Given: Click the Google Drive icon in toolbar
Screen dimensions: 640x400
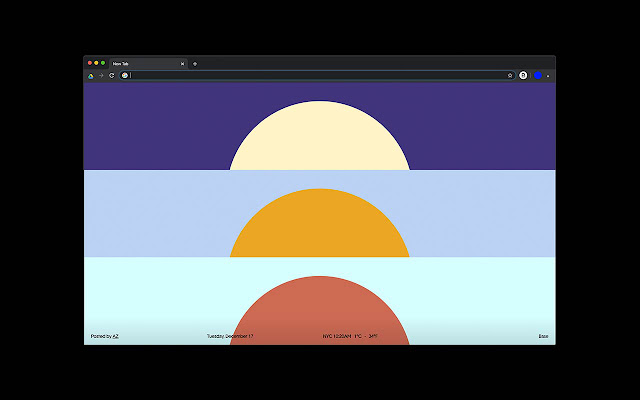Looking at the screenshot, I should tap(91, 76).
